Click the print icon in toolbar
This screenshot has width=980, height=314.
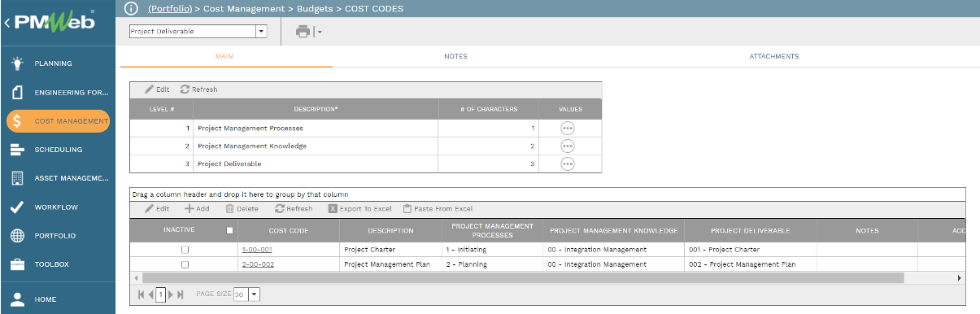(303, 32)
